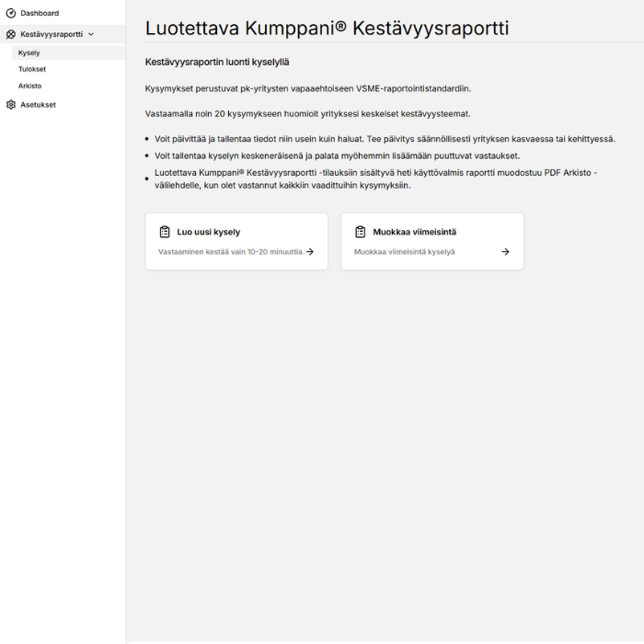
Task: Click the clipboard icon on Luo uusi kysely
Action: point(165,232)
